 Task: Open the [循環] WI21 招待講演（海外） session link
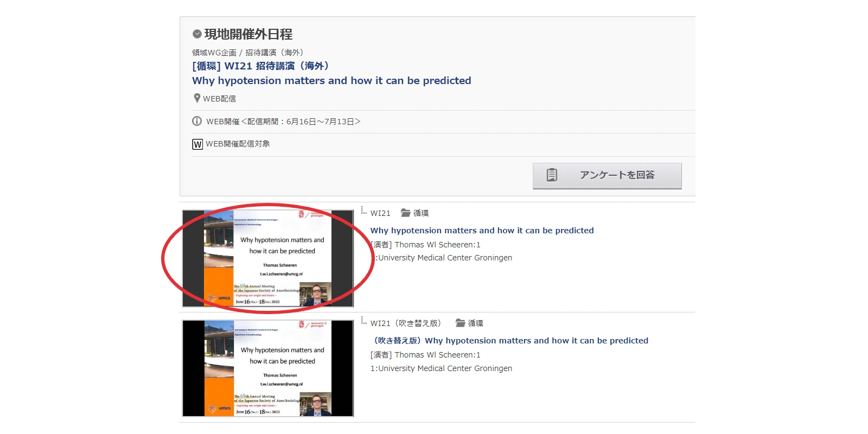click(260, 66)
